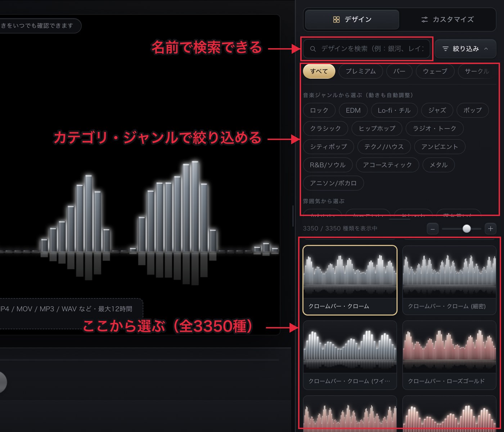Filter by サークル category
Image resolution: width=504 pixels, height=432 pixels.
(x=477, y=71)
